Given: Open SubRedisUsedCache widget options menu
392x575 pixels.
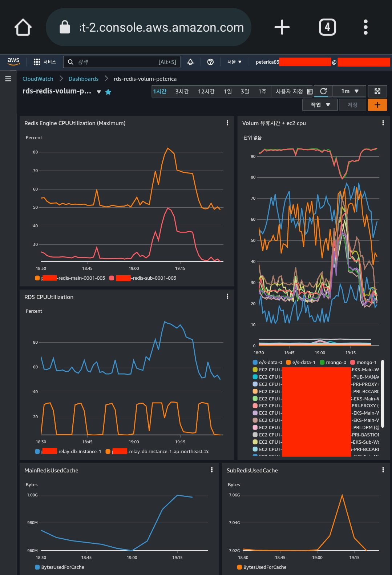Looking at the screenshot, I should pyautogui.click(x=383, y=470).
